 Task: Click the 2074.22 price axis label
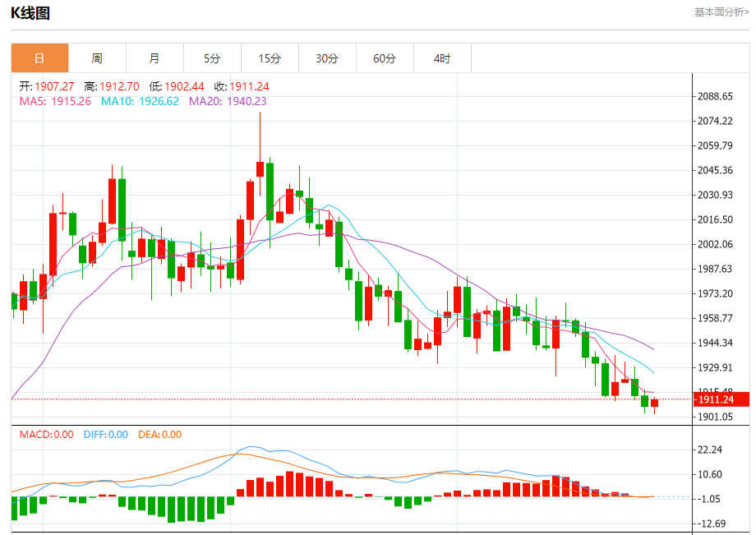[x=715, y=121]
